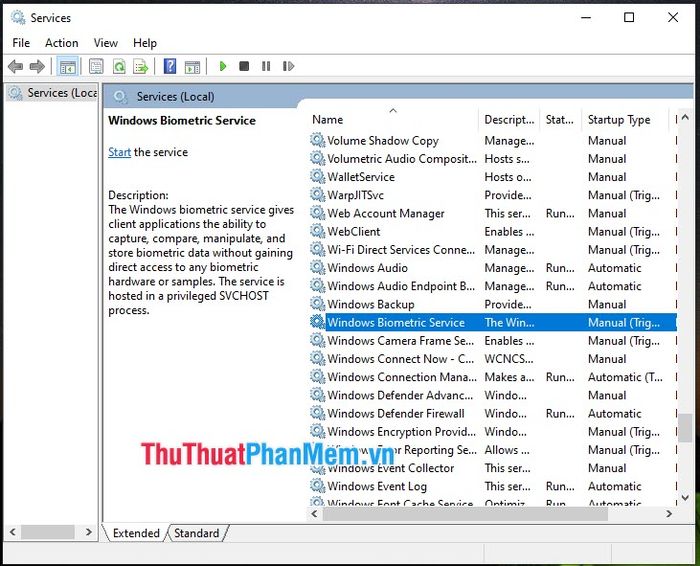Select the Volumetric Audio Composit... service row

(x=493, y=158)
